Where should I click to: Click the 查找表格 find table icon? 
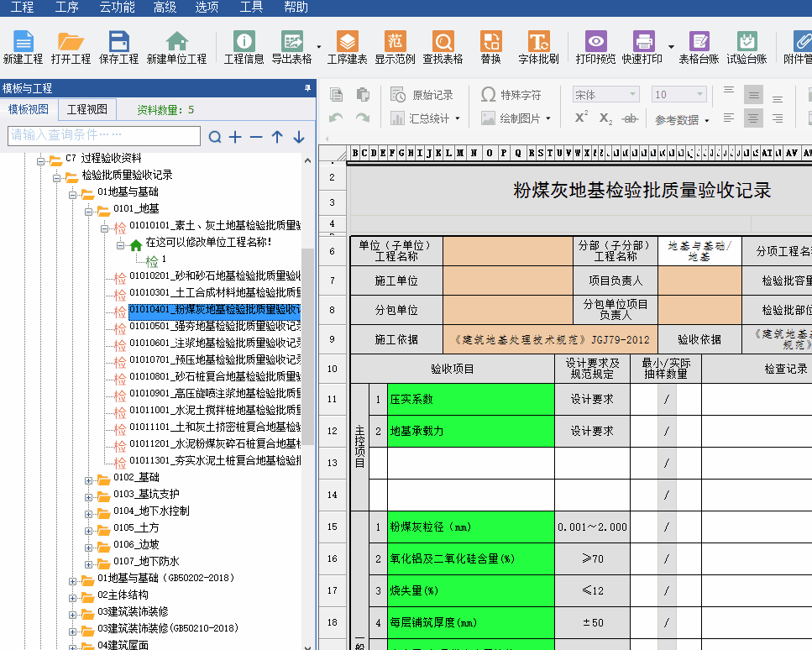[x=443, y=47]
